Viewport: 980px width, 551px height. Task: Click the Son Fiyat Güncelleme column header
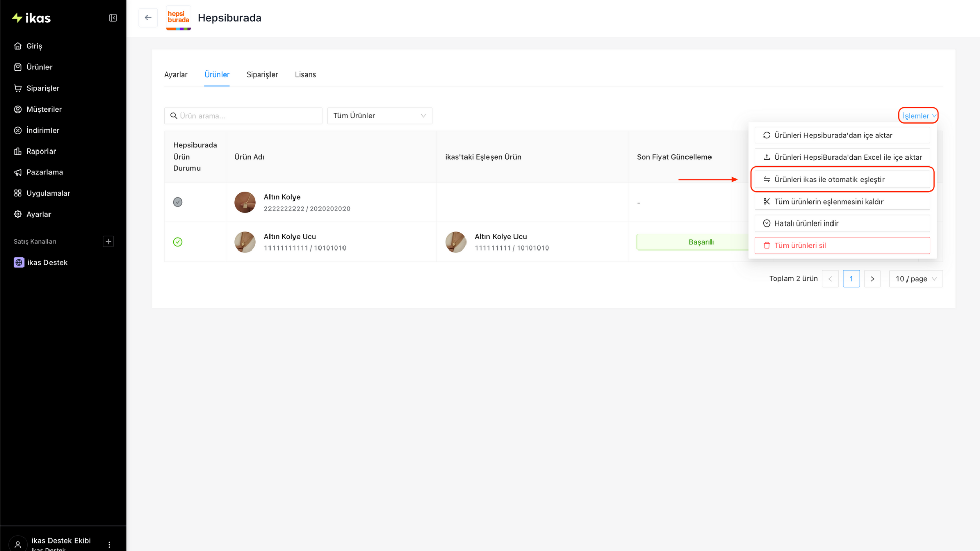(674, 157)
